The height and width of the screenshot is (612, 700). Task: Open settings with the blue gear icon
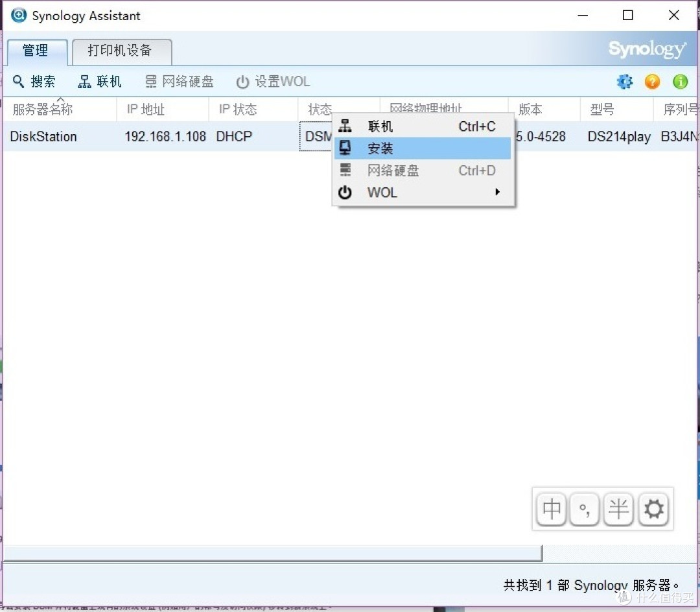(x=624, y=82)
